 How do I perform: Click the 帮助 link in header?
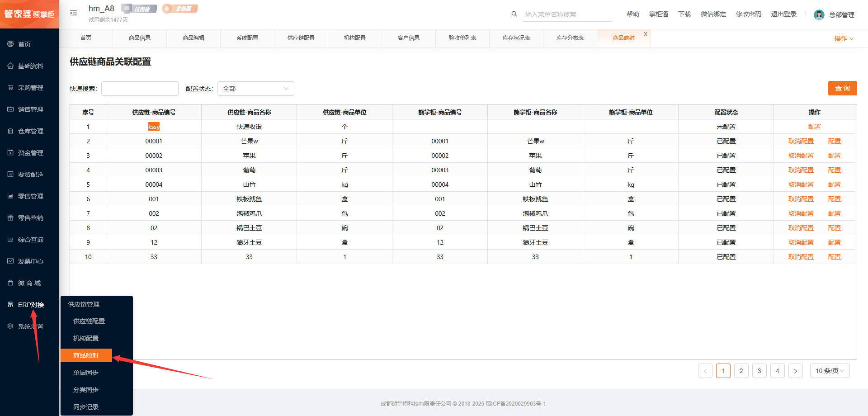pos(633,14)
